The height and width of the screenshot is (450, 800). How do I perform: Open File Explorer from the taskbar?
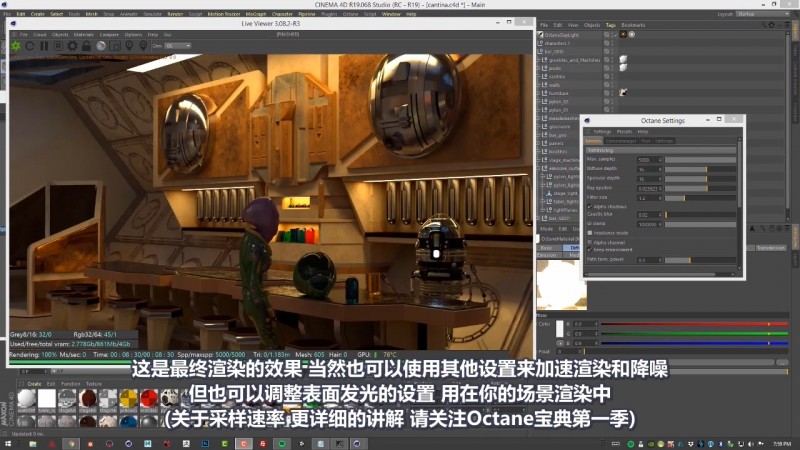[x=33, y=444]
